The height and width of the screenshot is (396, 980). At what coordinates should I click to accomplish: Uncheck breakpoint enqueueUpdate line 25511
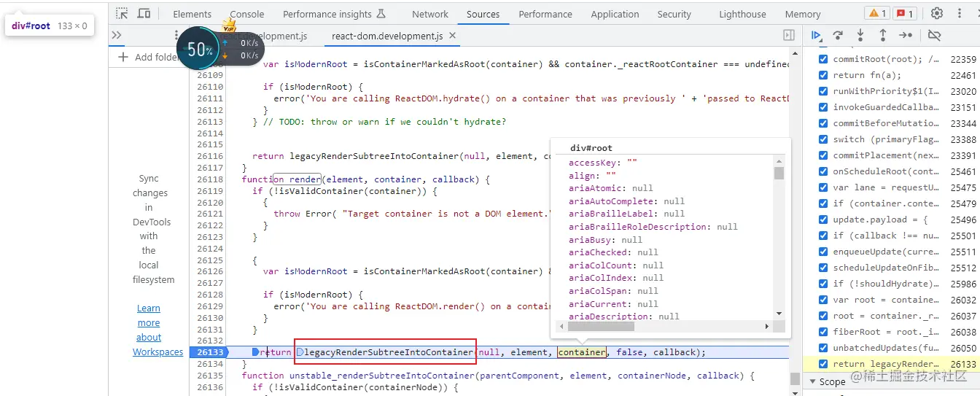pyautogui.click(x=823, y=252)
